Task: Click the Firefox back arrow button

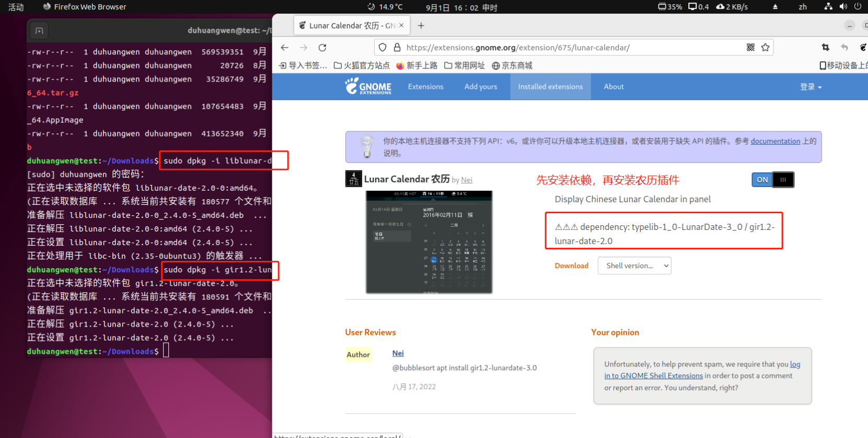Action: coord(284,48)
